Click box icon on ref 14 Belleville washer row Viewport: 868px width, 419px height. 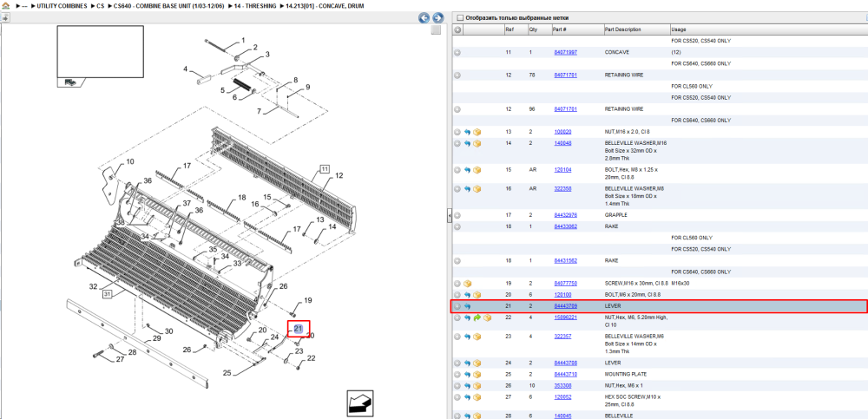[477, 143]
